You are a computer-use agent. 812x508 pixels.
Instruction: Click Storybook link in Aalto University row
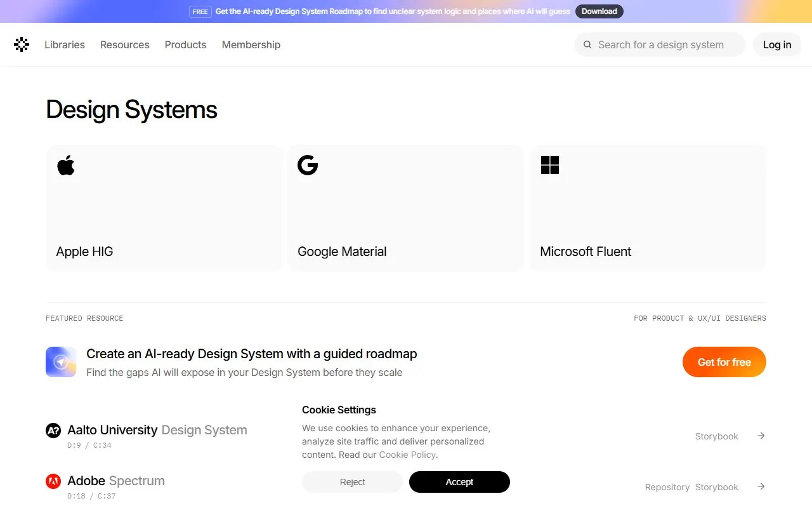click(x=717, y=436)
